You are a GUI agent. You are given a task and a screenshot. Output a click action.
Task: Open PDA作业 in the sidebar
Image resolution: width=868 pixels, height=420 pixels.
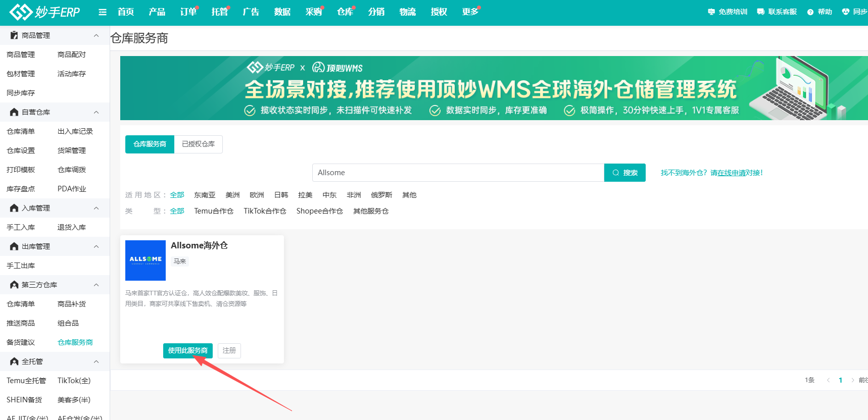[72, 189]
